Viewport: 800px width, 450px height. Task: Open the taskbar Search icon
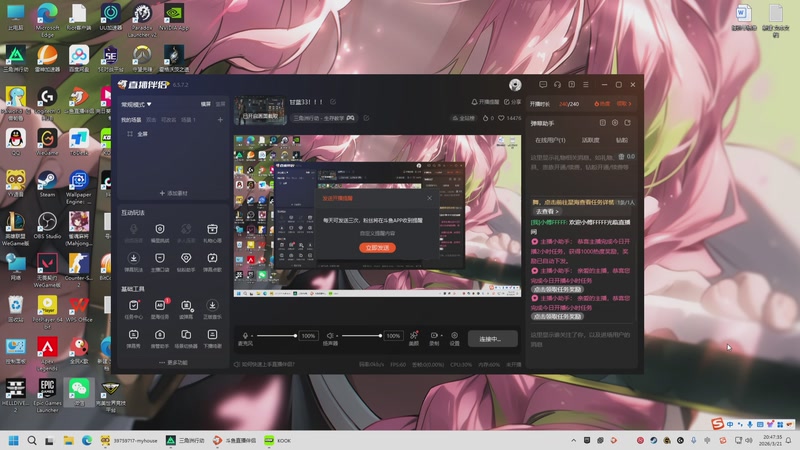click(32, 440)
